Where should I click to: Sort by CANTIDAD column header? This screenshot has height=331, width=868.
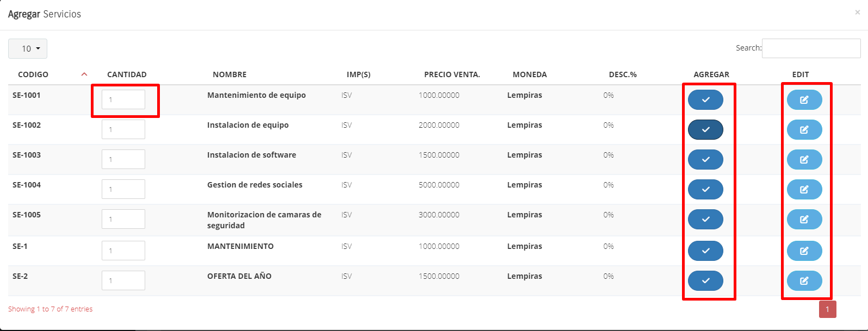click(127, 74)
